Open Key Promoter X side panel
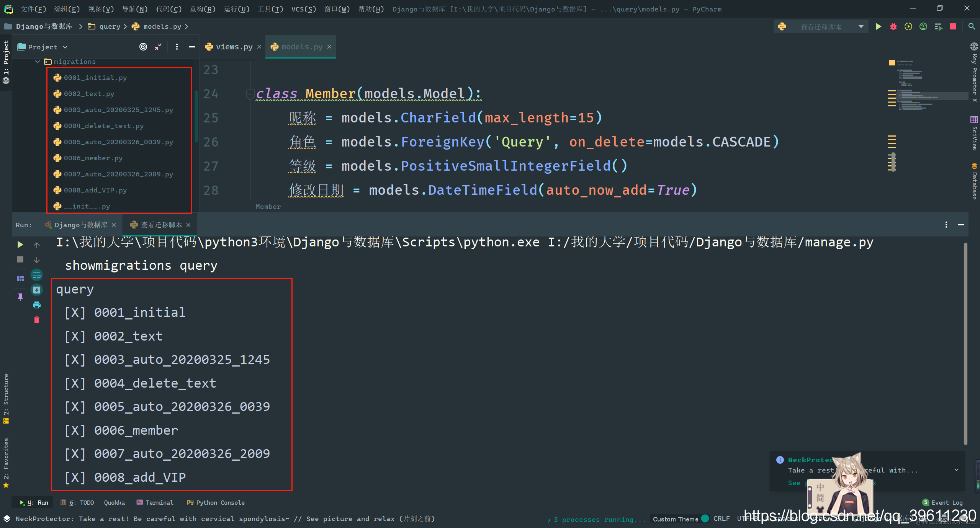Viewport: 980px width, 528px height. point(974,72)
